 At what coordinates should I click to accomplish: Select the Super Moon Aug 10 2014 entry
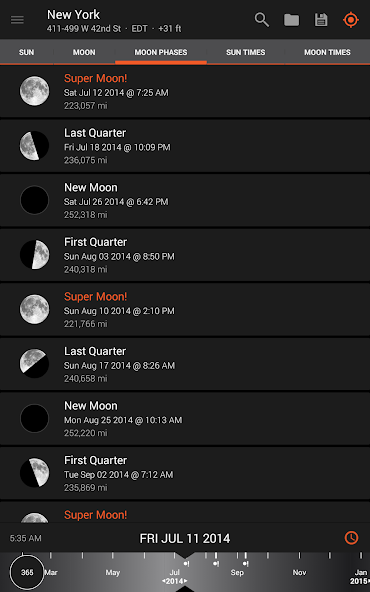185,310
